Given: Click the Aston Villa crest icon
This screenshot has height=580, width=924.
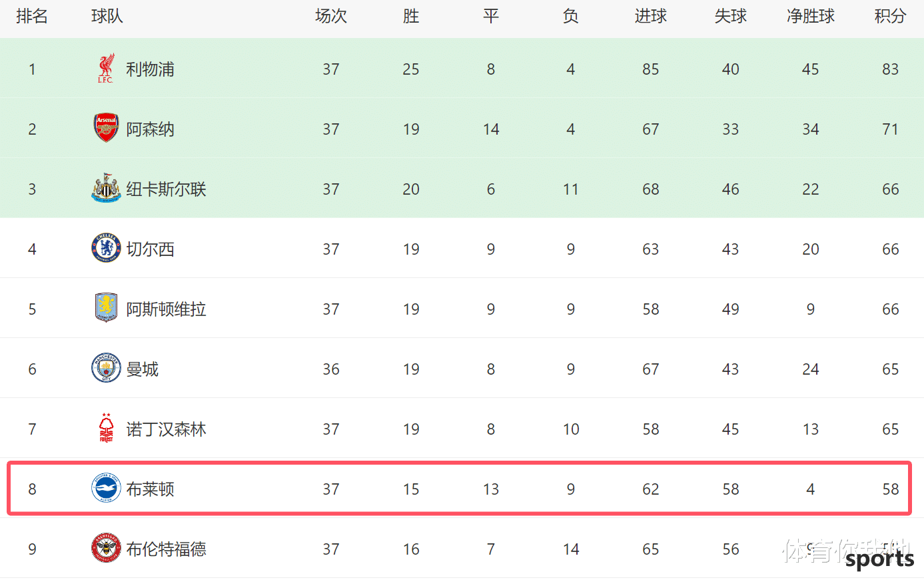Looking at the screenshot, I should (106, 308).
